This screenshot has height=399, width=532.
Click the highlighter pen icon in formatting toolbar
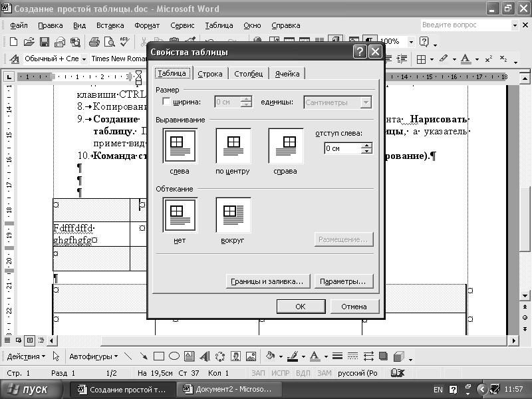click(x=444, y=59)
